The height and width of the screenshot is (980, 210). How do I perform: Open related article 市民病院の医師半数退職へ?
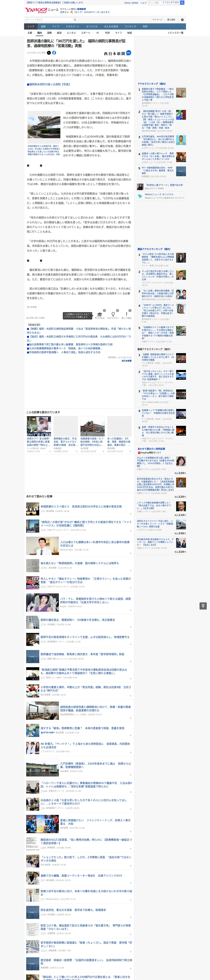point(64,352)
